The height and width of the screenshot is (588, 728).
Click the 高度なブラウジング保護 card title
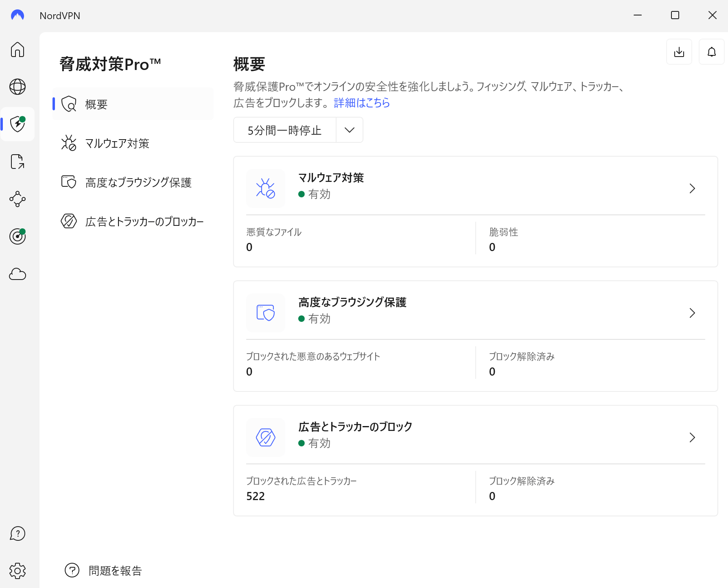click(352, 302)
